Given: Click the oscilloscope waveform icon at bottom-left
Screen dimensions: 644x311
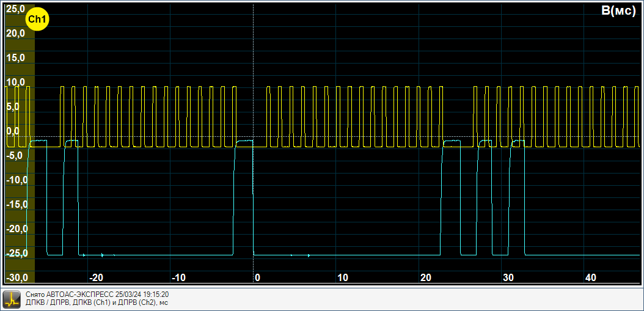Looking at the screenshot, I should [x=11, y=298].
